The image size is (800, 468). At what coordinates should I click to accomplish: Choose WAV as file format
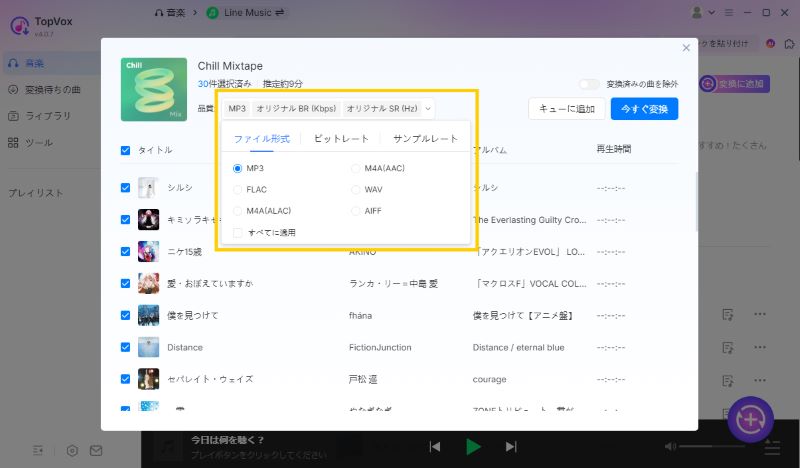pos(356,190)
